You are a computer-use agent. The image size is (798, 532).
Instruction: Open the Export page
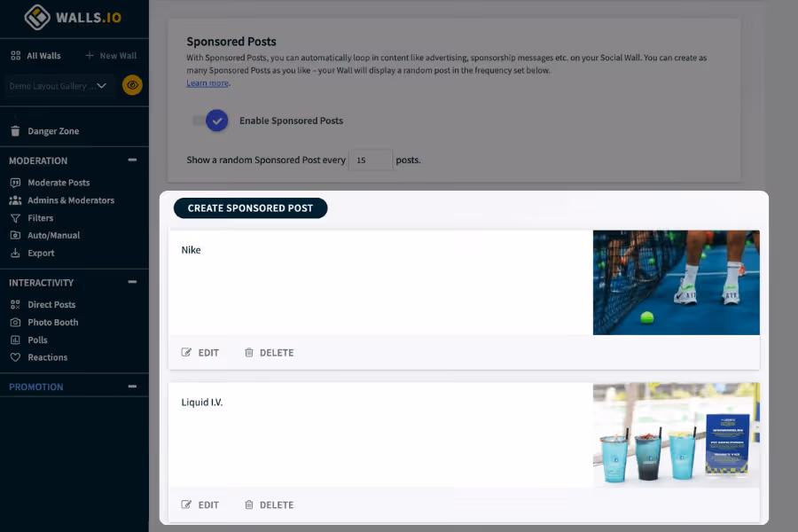(x=41, y=253)
